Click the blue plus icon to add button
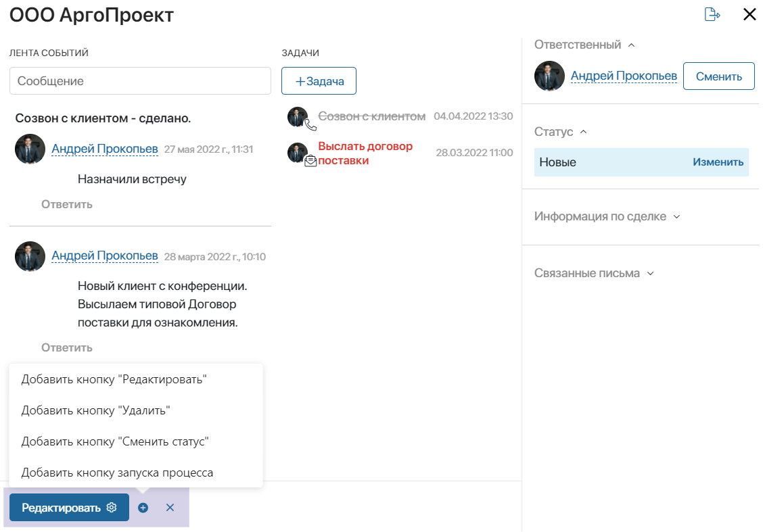This screenshot has width=763, height=532. pos(143,508)
